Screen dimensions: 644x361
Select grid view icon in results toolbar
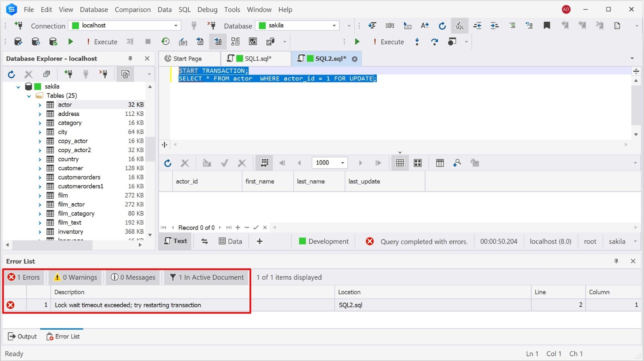[x=400, y=163]
